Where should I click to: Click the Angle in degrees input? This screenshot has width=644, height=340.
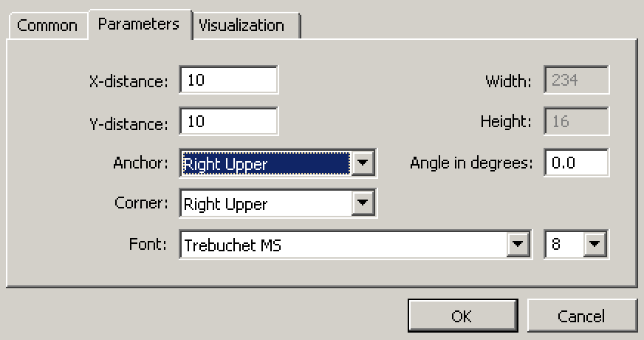576,163
